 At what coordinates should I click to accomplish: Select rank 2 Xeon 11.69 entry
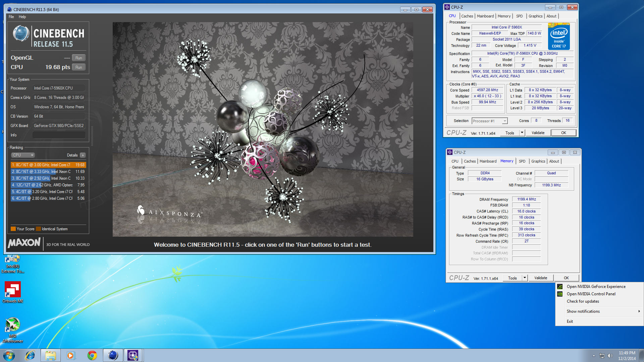(48, 172)
